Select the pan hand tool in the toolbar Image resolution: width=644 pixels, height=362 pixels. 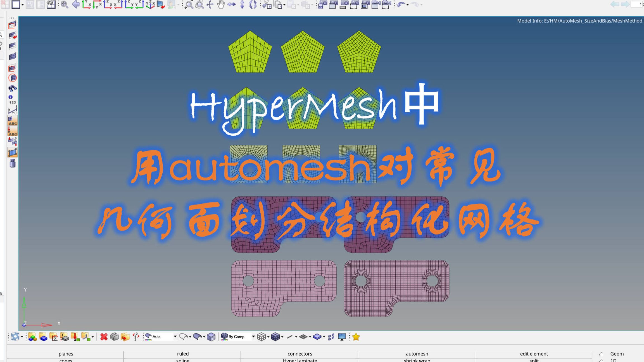220,5
